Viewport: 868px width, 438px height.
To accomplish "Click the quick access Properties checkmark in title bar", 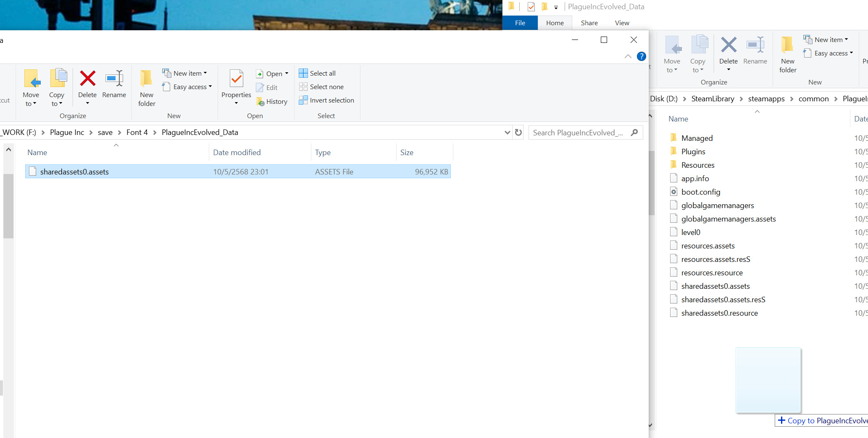I will pos(531,7).
